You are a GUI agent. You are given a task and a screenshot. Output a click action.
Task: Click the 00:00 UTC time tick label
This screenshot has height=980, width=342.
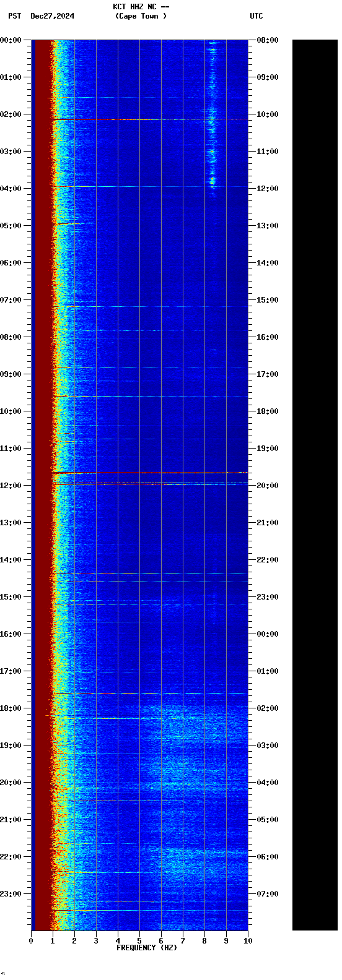pyautogui.click(x=268, y=634)
